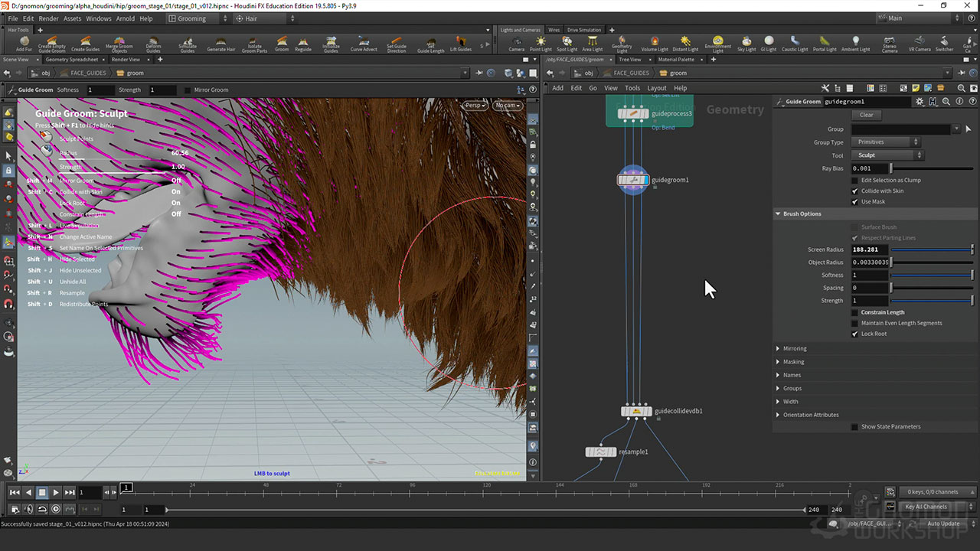The height and width of the screenshot is (551, 980).
Task: Toggle the Constrain Length checkbox
Action: click(855, 312)
